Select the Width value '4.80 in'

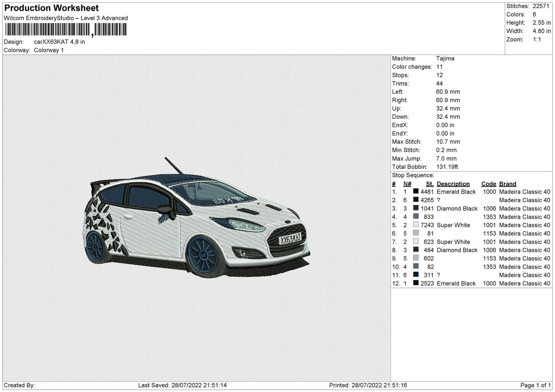tap(542, 31)
